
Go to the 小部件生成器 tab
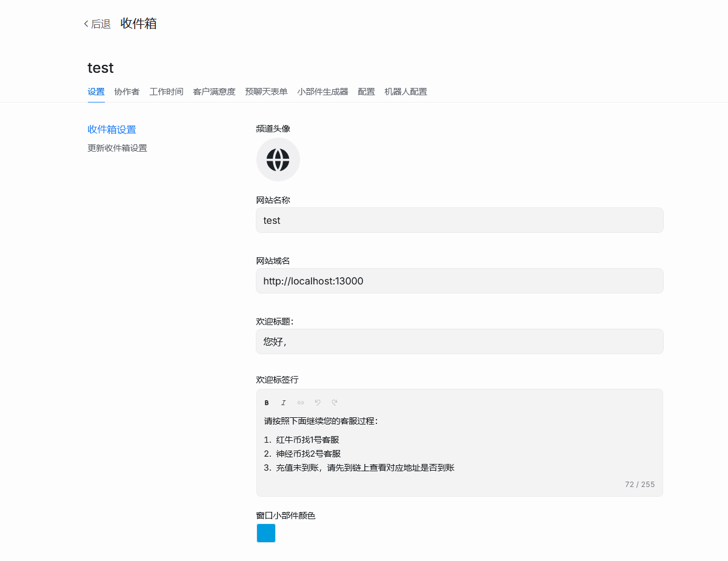322,92
